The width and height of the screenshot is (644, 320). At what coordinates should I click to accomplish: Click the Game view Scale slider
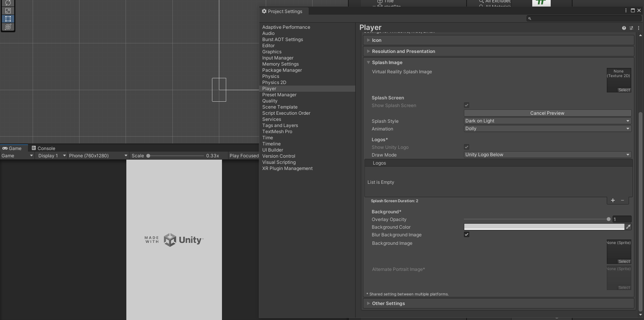coord(176,156)
